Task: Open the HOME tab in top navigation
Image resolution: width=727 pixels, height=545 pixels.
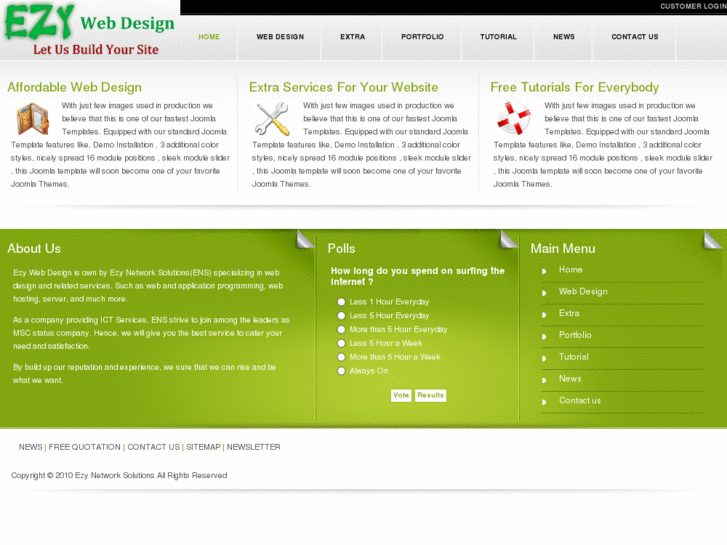Action: 209,37
